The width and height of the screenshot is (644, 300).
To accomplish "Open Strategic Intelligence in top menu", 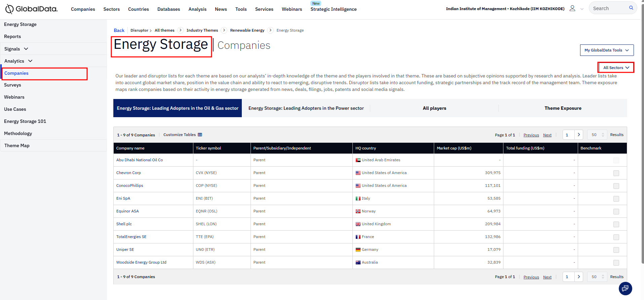I will pyautogui.click(x=333, y=9).
